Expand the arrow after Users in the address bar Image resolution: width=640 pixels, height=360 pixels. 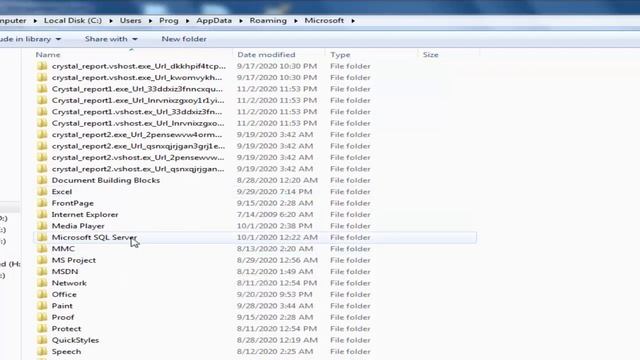[x=150, y=20]
